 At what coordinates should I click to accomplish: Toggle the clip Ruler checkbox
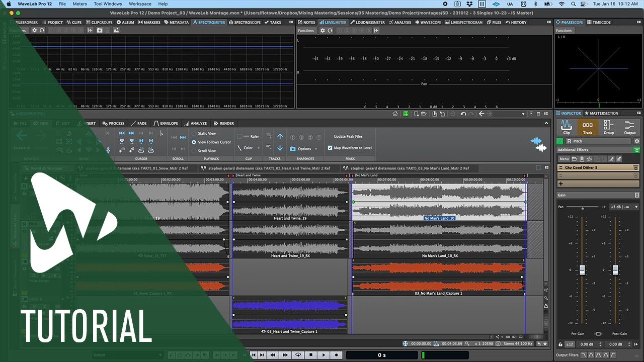pyautogui.click(x=240, y=136)
